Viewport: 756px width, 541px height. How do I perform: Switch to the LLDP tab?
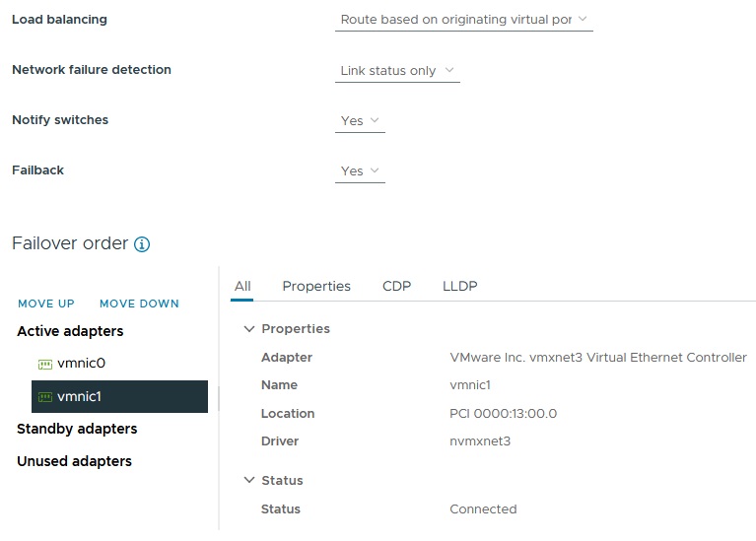click(x=460, y=287)
